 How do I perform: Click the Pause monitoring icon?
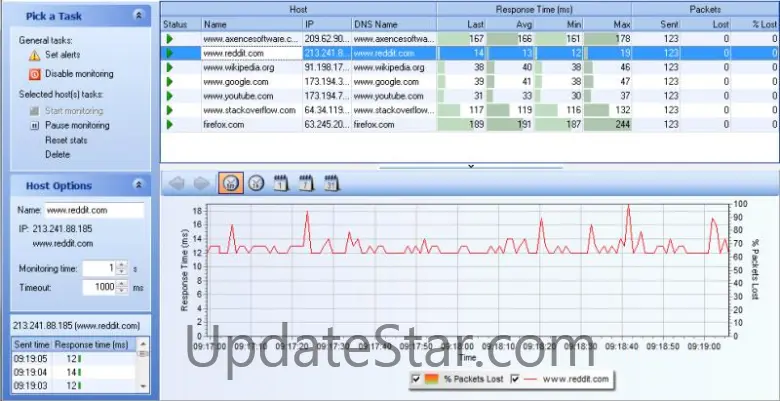point(34,126)
